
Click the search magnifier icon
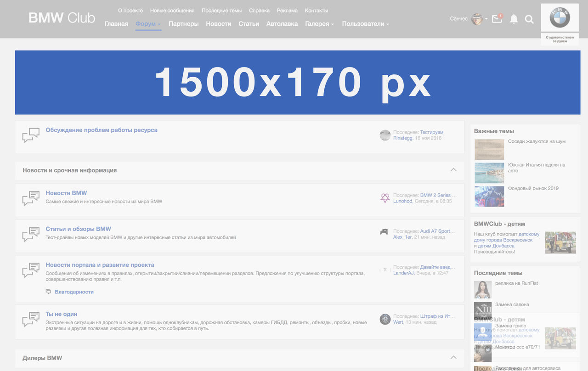click(529, 19)
